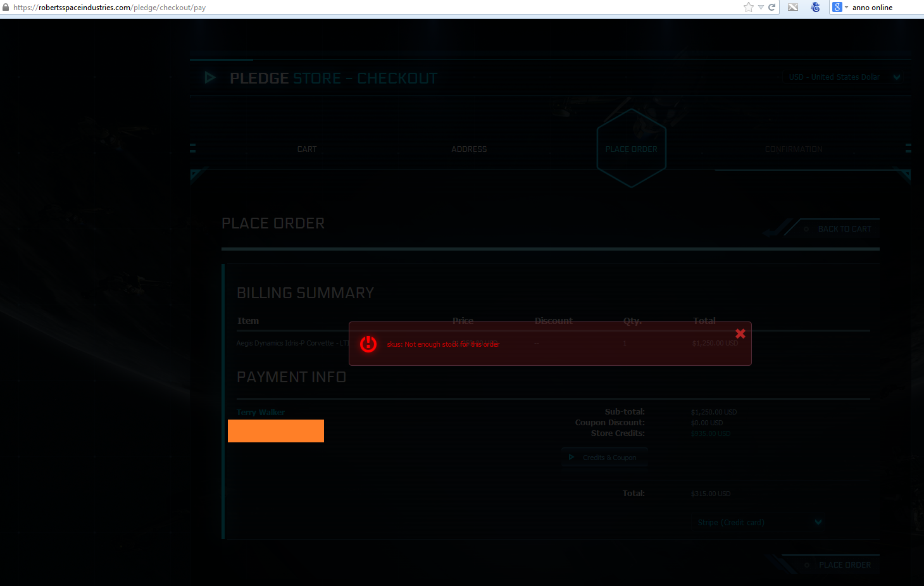Click the $315.00 USD total amount

(x=711, y=494)
